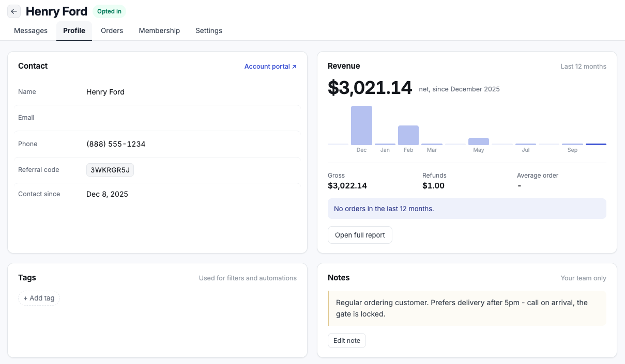Click the Edit note button
The image size is (625, 364).
pyautogui.click(x=347, y=340)
